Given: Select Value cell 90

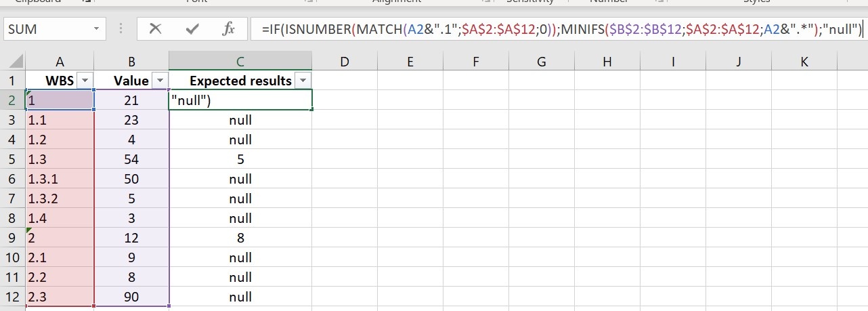Looking at the screenshot, I should coord(131,297).
